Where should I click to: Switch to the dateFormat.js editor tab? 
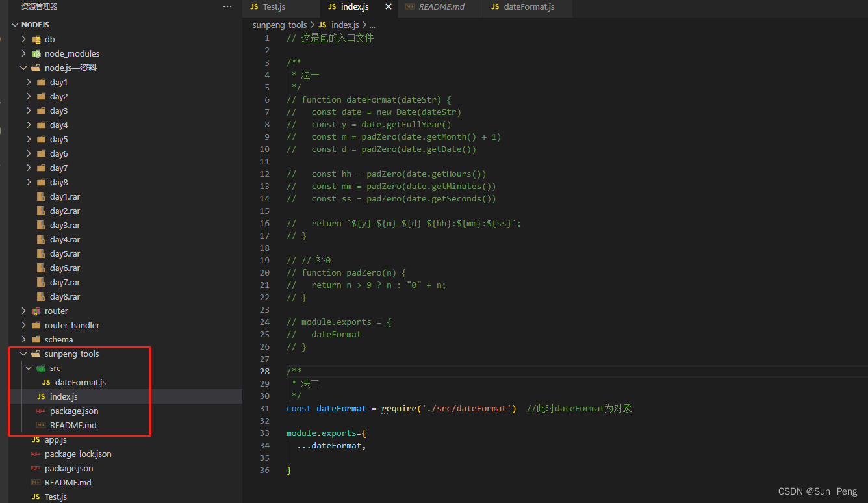tap(529, 7)
